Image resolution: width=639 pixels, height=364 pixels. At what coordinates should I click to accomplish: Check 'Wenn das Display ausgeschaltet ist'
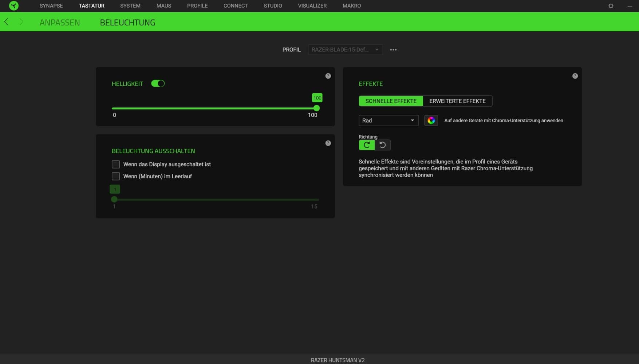tap(116, 165)
